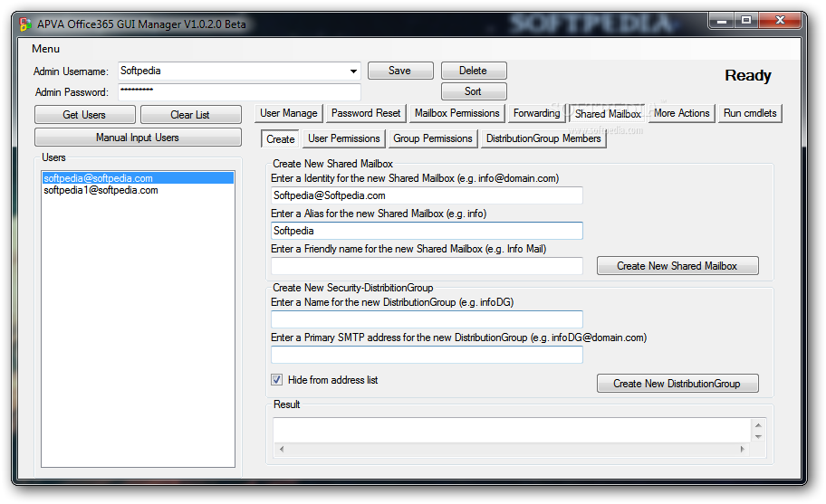Click Result horizontal scroll left arrow
The width and height of the screenshot is (826, 504).
(x=282, y=450)
